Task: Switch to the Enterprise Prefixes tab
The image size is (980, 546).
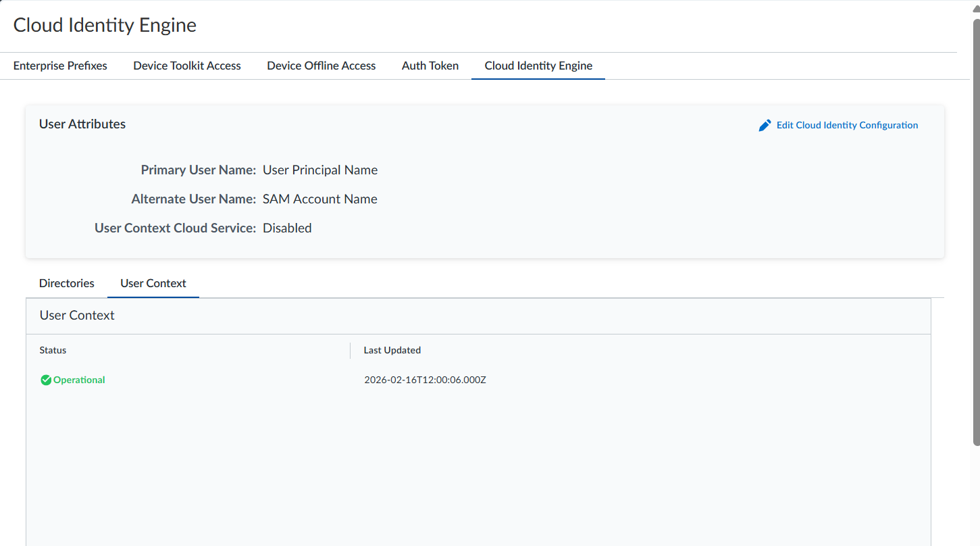Action: pos(60,66)
